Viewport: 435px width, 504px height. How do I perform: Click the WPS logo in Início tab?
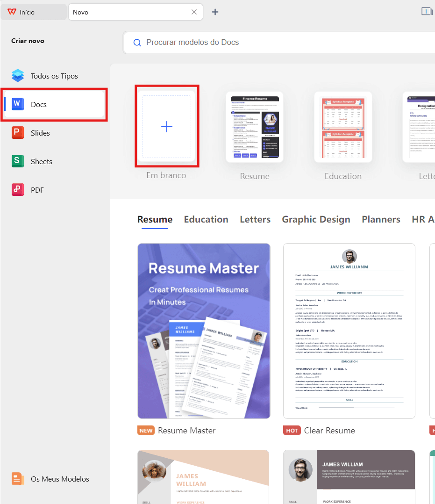[x=12, y=12]
